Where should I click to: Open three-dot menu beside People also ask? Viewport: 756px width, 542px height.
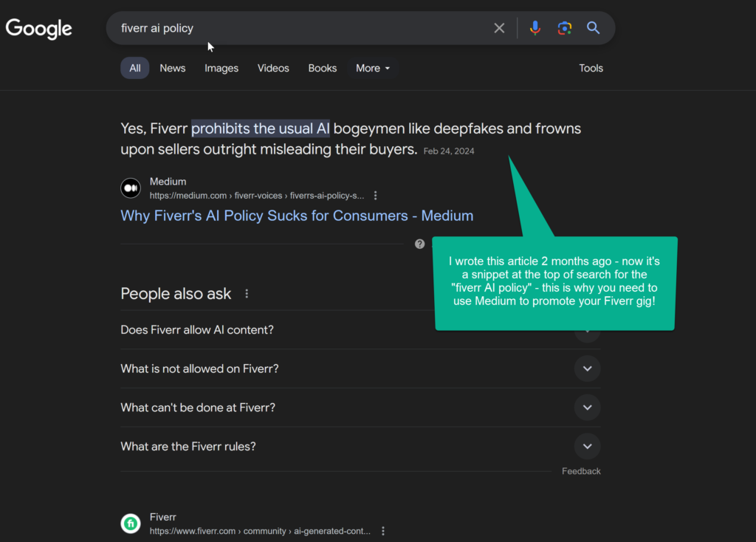click(247, 294)
